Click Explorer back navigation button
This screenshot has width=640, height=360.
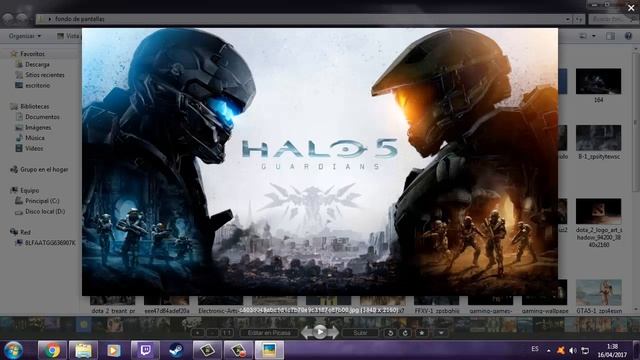click(8, 18)
